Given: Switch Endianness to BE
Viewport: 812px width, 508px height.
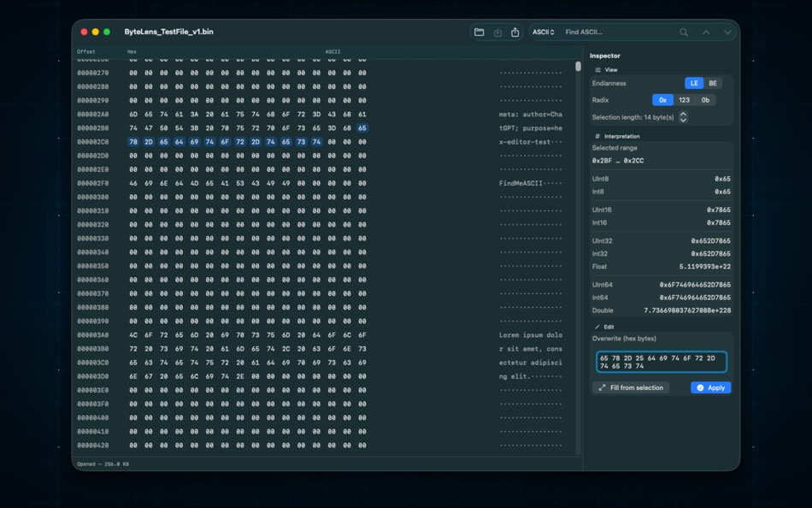Looking at the screenshot, I should tap(713, 83).
